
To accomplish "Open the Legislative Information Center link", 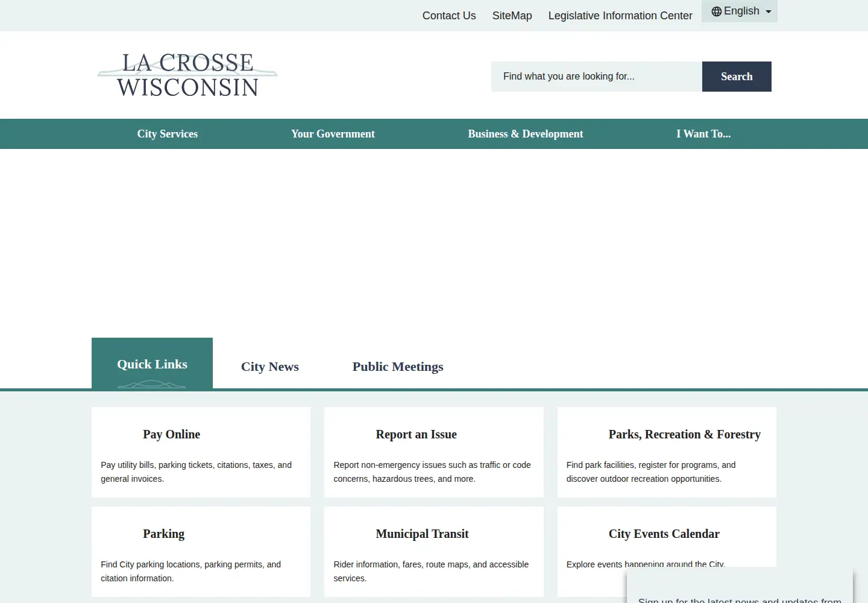I will click(x=620, y=16).
